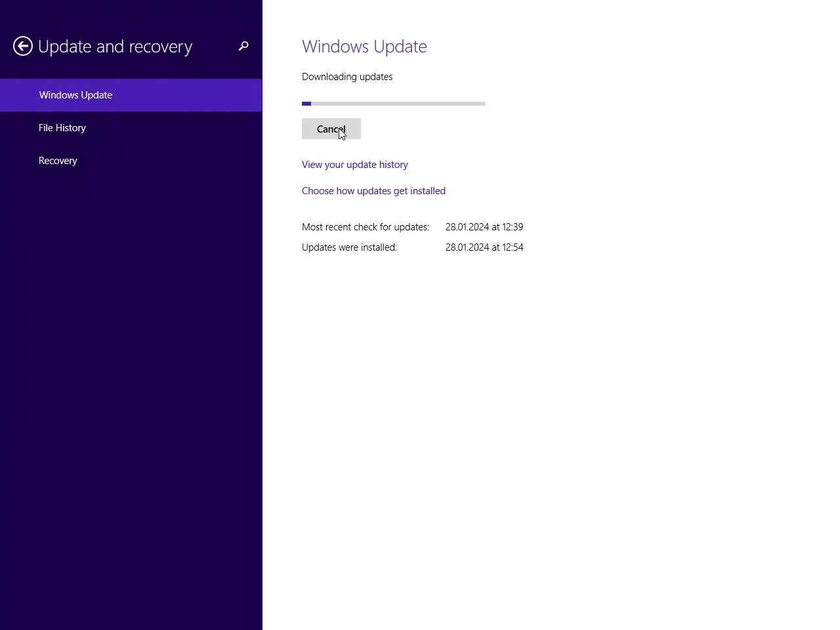Open search with the magnifier icon

pos(243,46)
